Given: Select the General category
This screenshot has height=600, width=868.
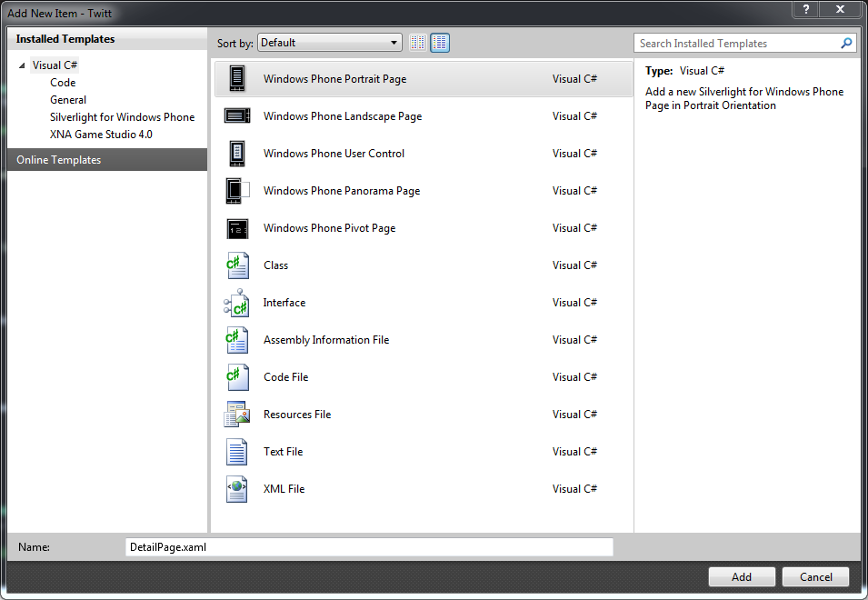Looking at the screenshot, I should point(68,100).
